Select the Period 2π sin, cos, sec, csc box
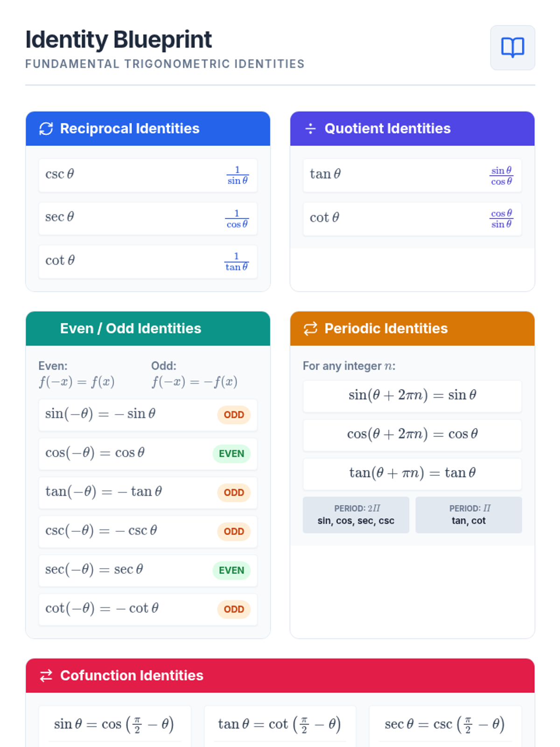560x747 pixels. pos(356,514)
